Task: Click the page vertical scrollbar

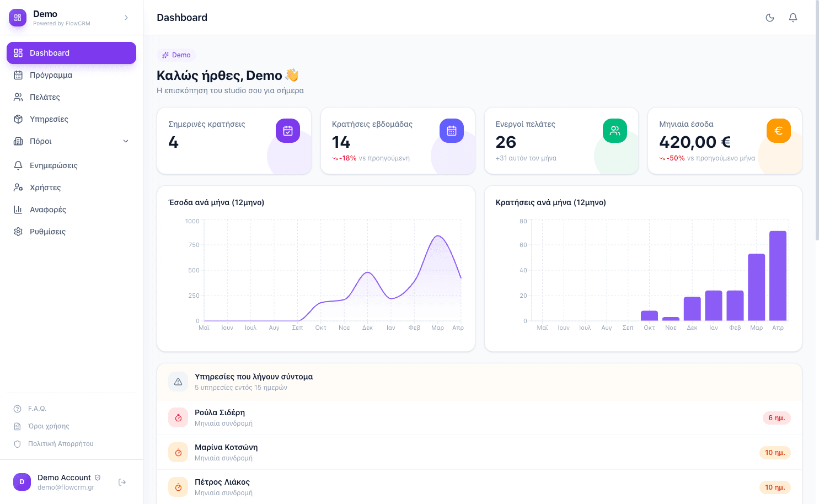Action: [817, 120]
